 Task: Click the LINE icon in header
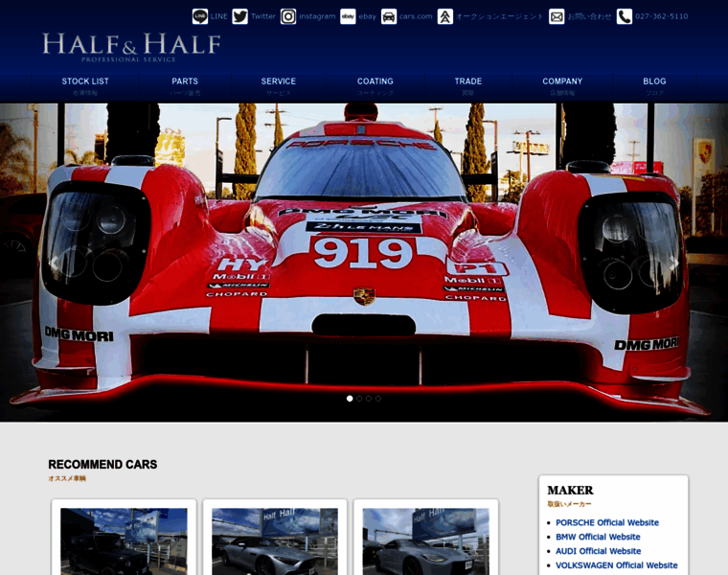200,16
